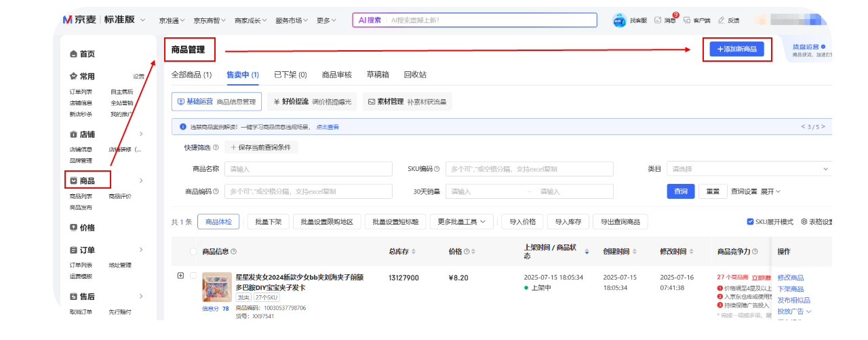Check the select-all checkbox in table header
The image size is (868, 340).
point(193,252)
